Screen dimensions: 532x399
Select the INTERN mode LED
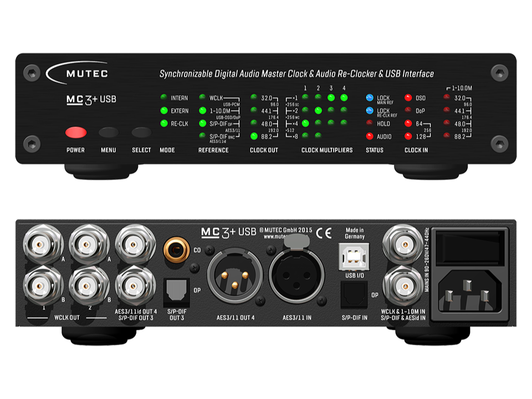[164, 98]
